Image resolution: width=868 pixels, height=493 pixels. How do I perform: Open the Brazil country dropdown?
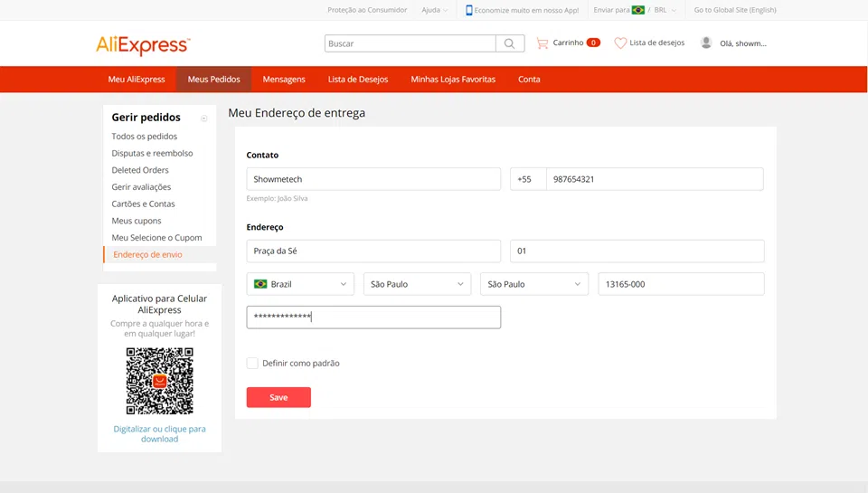point(300,284)
